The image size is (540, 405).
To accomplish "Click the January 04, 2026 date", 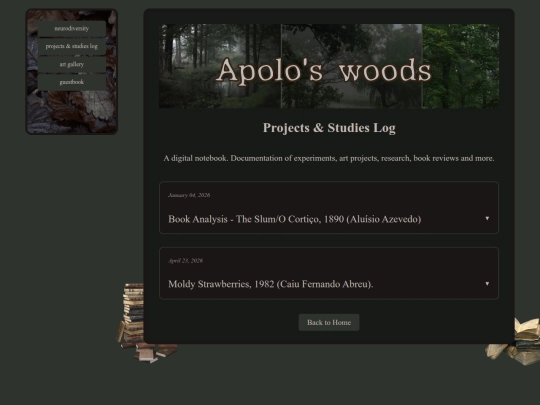I will pos(189,195).
